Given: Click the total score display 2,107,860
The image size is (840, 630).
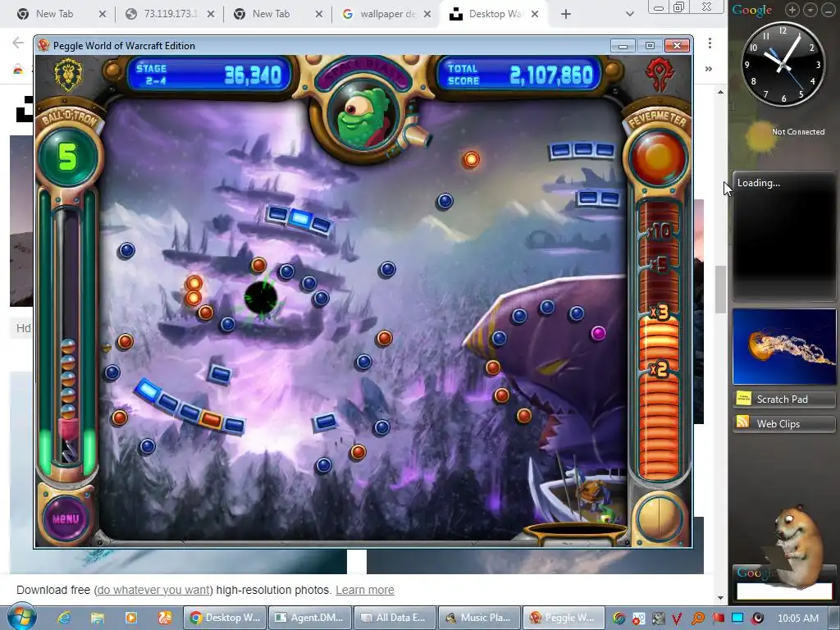Looking at the screenshot, I should pos(519,75).
